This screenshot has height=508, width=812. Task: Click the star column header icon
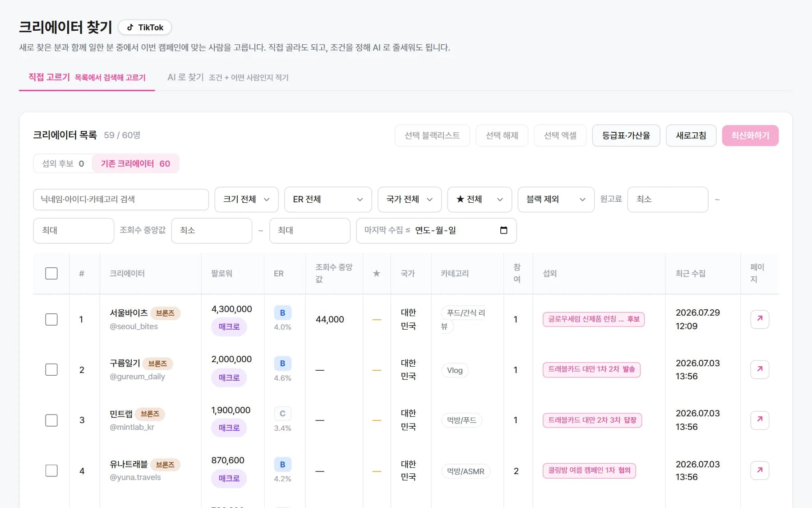377,273
